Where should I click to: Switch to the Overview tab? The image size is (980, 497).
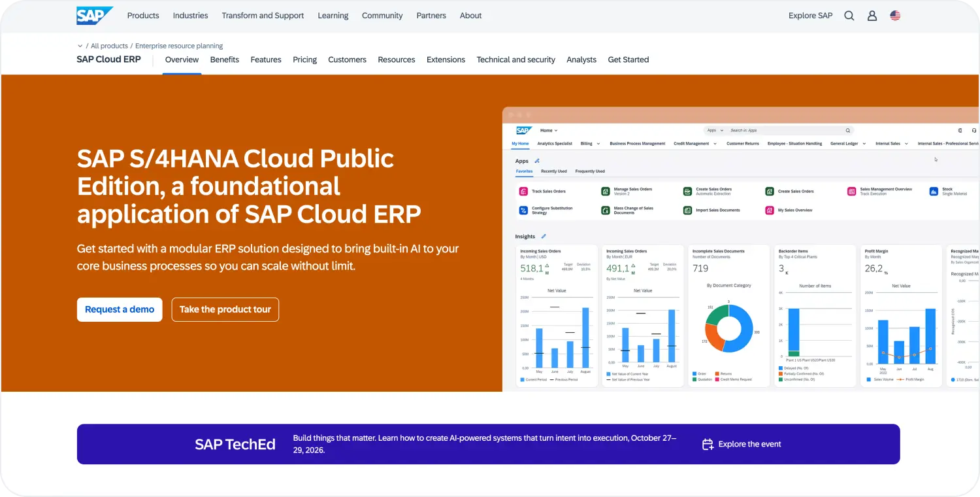pos(182,60)
